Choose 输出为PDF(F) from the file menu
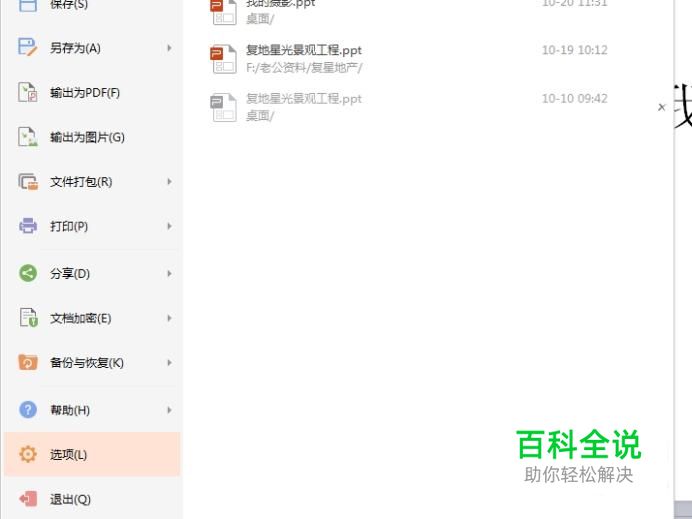This screenshot has width=692, height=519. [x=92, y=92]
